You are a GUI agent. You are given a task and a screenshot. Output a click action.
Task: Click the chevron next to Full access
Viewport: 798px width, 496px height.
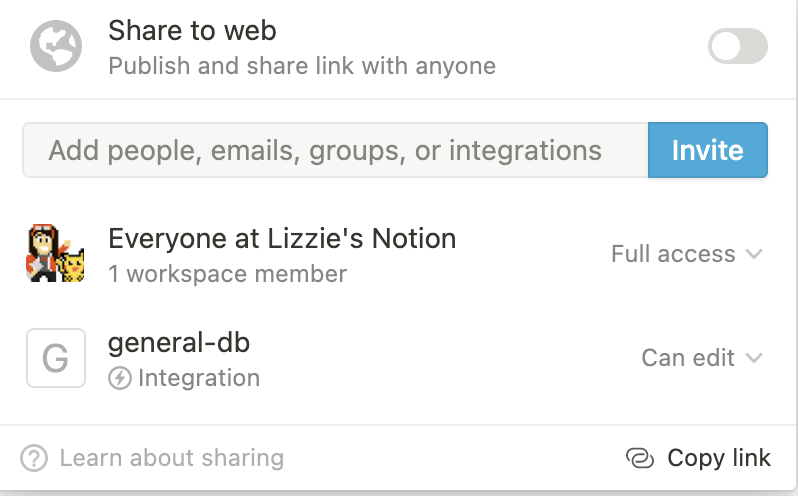[755, 254]
